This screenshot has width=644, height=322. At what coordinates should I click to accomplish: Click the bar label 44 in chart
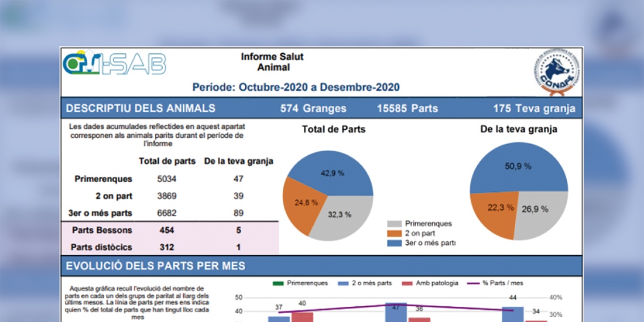pos(512,297)
